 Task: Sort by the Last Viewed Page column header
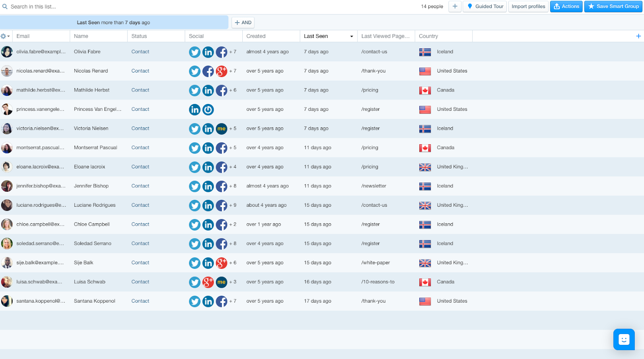(x=385, y=36)
